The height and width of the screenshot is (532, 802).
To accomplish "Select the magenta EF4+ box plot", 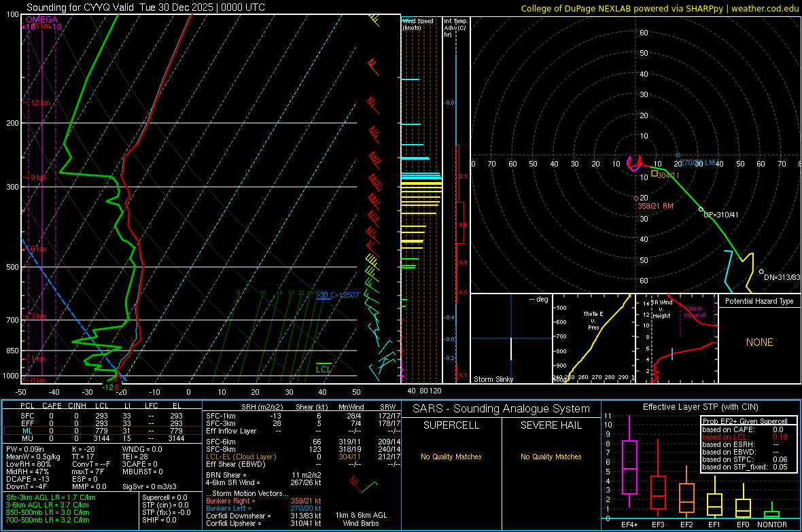I will (x=629, y=461).
